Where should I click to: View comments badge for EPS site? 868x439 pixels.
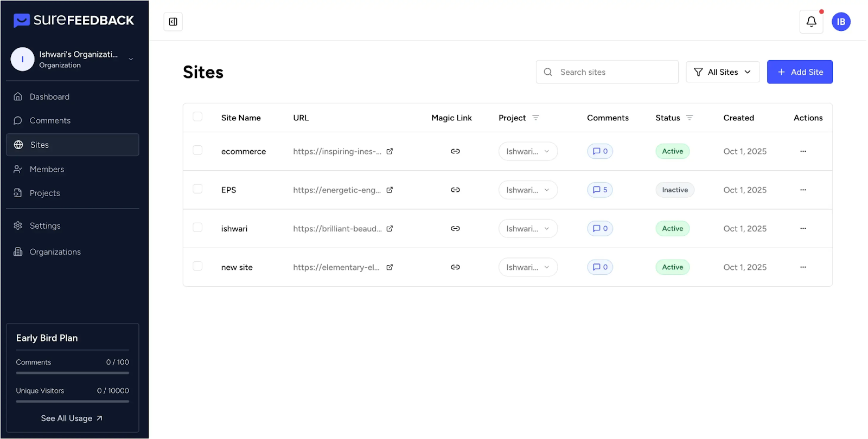click(600, 190)
